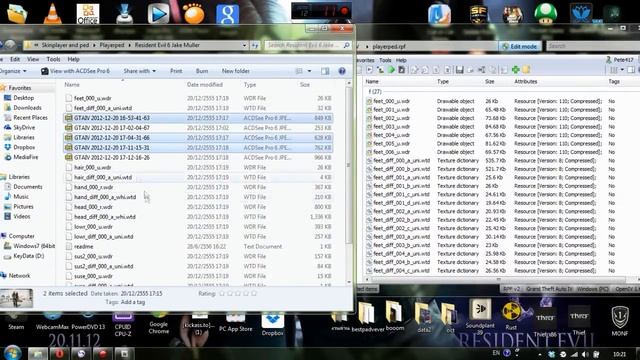640x360 pixels.
Task: Click the search magnifier icon in Explorer search box
Action: click(x=347, y=45)
